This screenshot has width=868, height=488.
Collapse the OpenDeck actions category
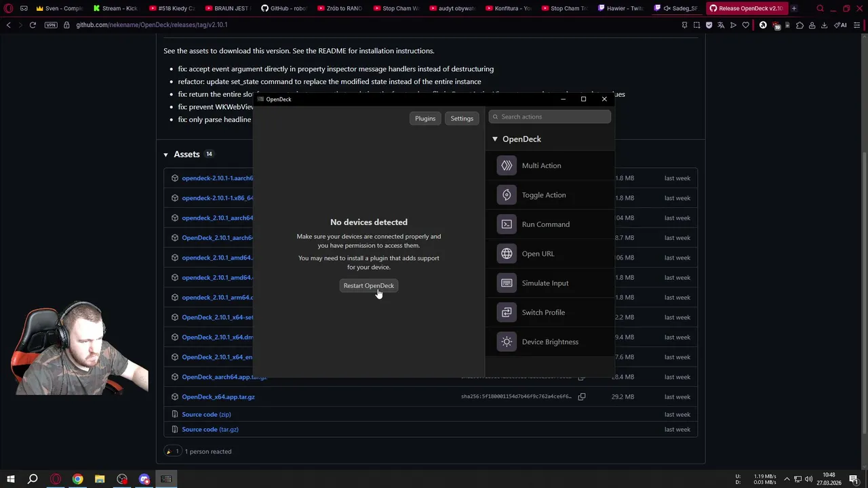click(x=495, y=139)
